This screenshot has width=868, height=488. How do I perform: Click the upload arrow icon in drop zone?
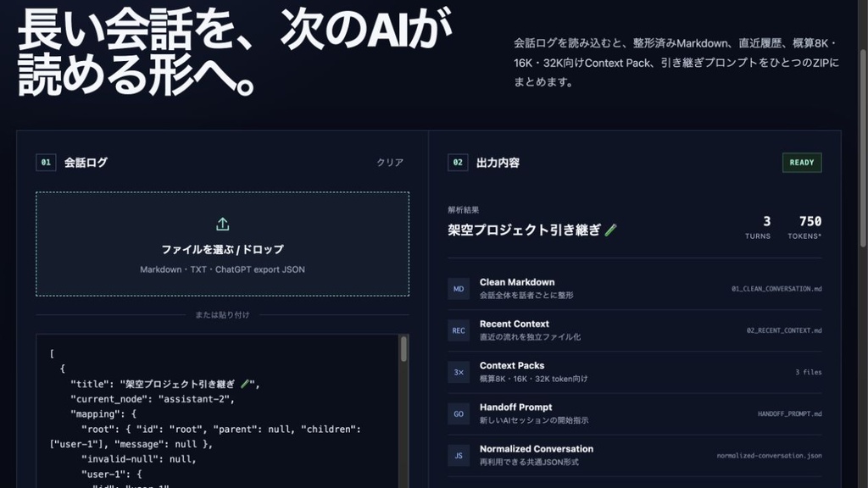click(x=223, y=224)
